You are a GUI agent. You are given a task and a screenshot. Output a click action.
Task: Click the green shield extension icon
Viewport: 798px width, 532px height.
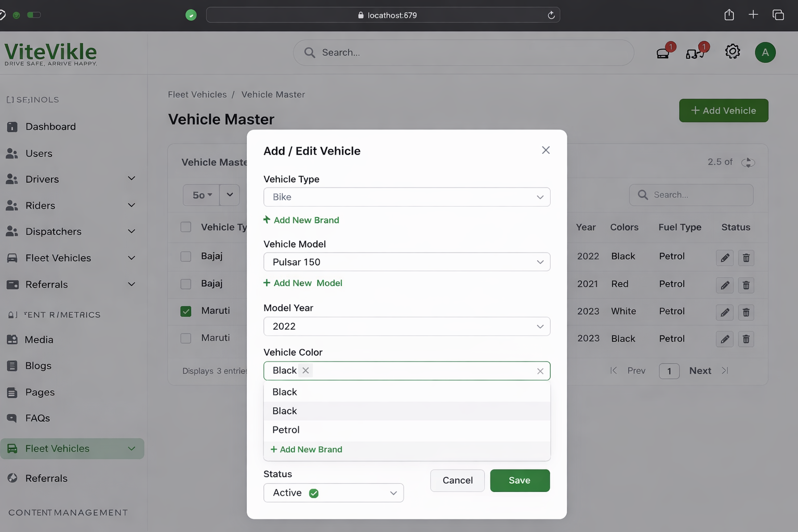pos(191,15)
